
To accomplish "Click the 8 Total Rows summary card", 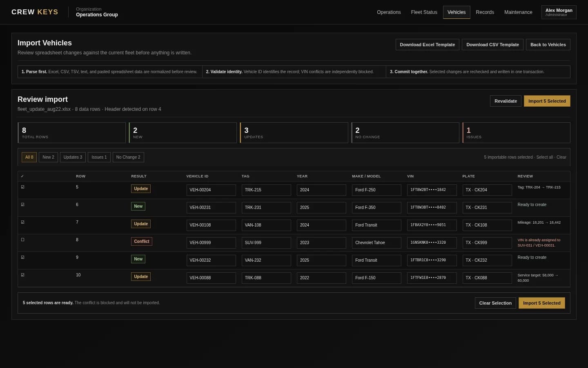I will point(71,132).
